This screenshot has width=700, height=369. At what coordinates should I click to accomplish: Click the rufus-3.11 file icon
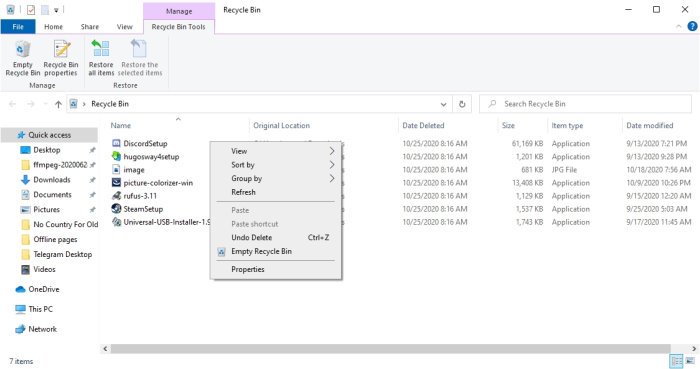pos(116,195)
